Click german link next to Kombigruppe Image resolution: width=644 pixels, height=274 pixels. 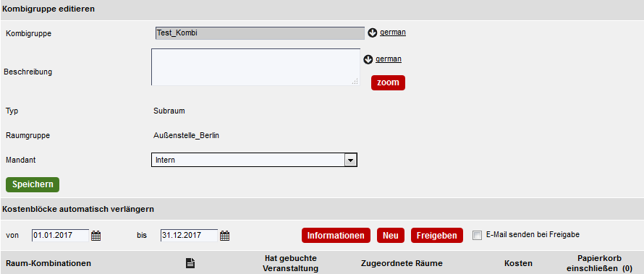coord(393,33)
